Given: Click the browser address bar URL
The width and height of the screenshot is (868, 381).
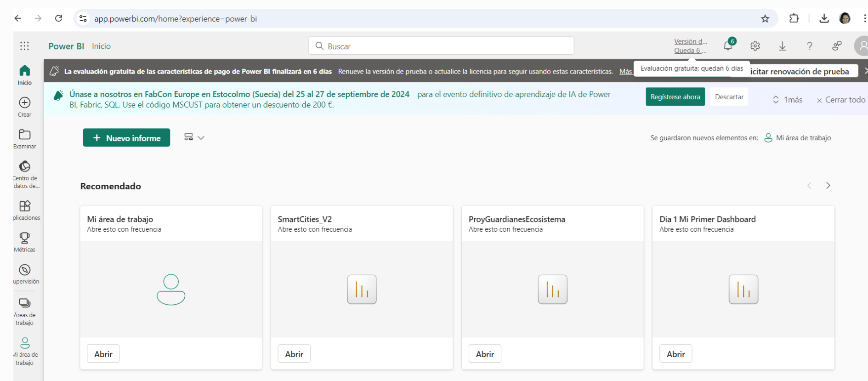Looking at the screenshot, I should (176, 19).
